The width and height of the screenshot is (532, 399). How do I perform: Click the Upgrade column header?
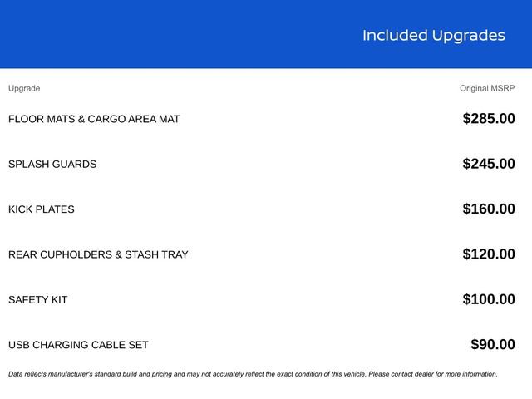[24, 88]
